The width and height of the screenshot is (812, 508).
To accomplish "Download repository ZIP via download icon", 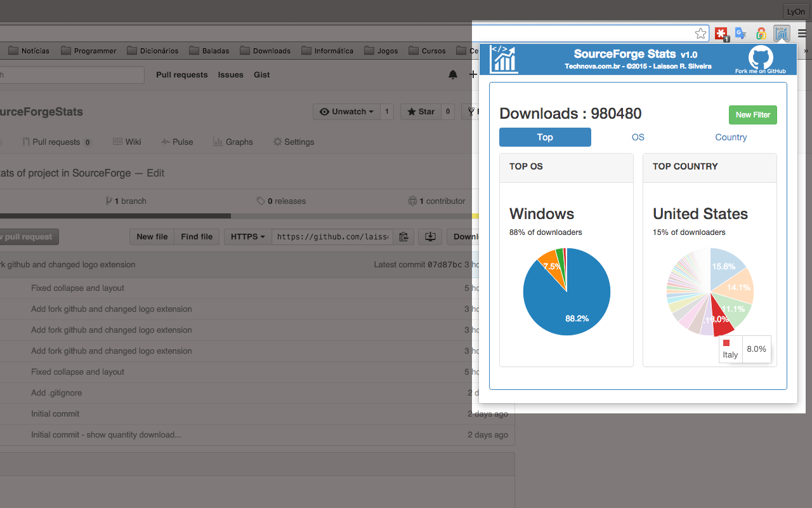I will tap(430, 236).
